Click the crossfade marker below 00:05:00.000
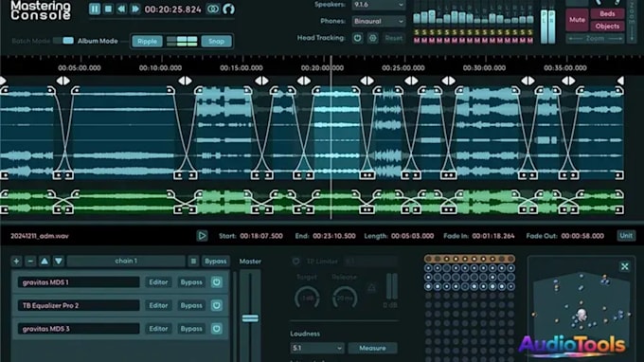Image resolution: width=644 pixels, height=362 pixels. (63, 81)
